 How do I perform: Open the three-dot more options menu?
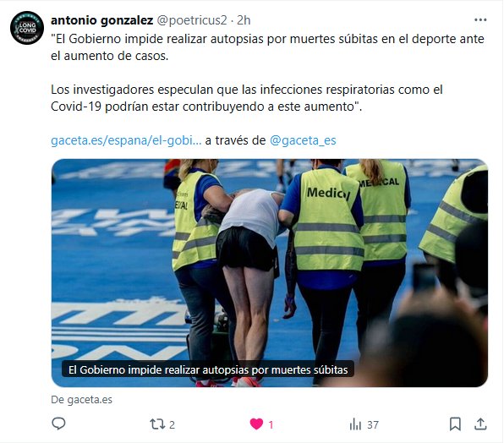[x=480, y=20]
